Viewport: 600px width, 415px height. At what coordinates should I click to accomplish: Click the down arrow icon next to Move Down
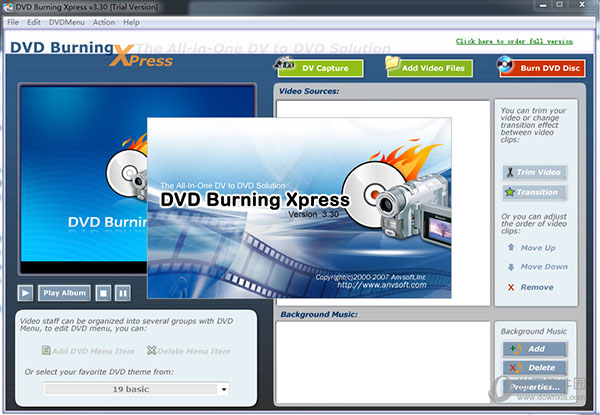pos(511,267)
